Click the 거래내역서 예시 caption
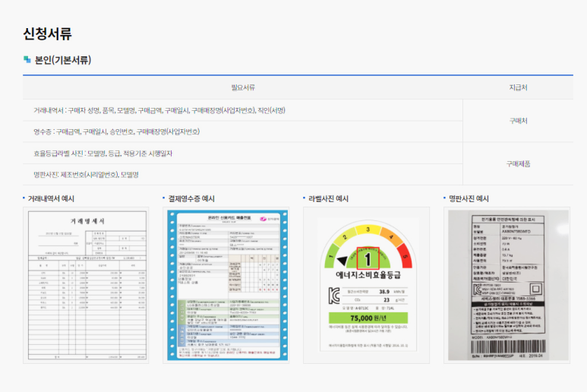The height and width of the screenshot is (392, 587). (51, 199)
